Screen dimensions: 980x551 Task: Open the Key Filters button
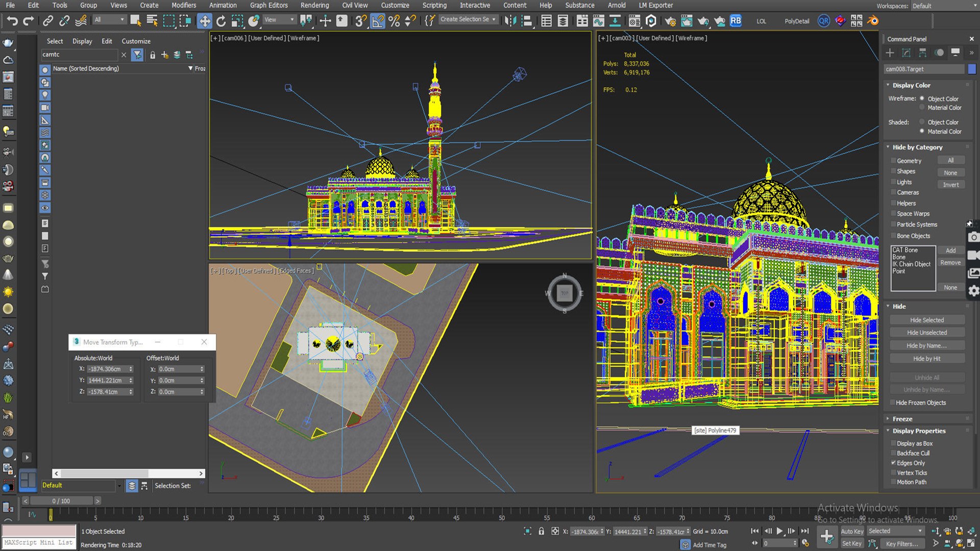[x=901, y=544]
